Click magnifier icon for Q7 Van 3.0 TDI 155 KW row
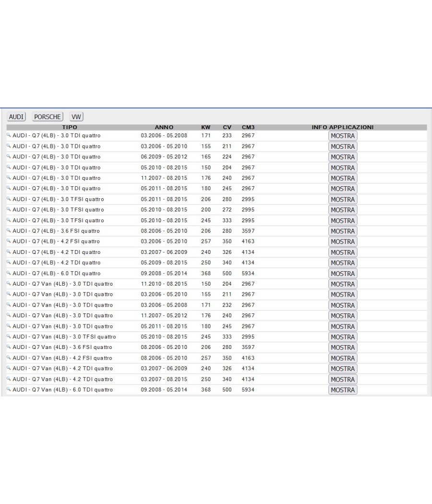The width and height of the screenshot is (432, 504). (9, 294)
